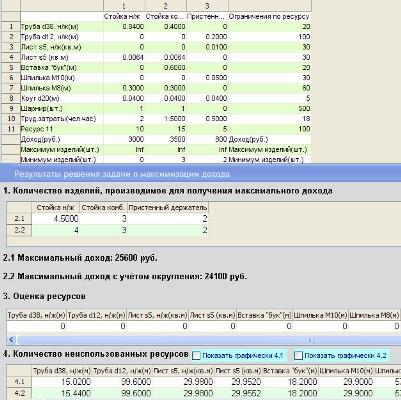
Task: Click 'Вставка "бук"(м)' header in the unused resources table
Action: pos(290,371)
